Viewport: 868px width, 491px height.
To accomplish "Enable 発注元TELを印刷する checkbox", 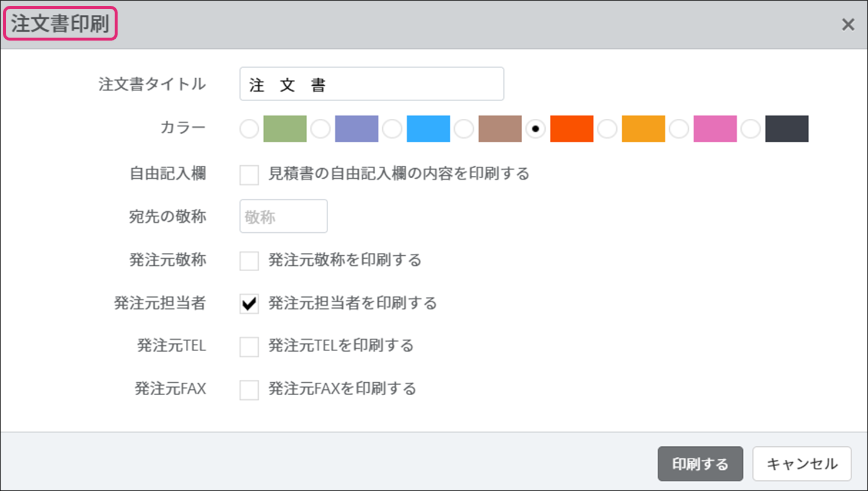I will tap(249, 346).
